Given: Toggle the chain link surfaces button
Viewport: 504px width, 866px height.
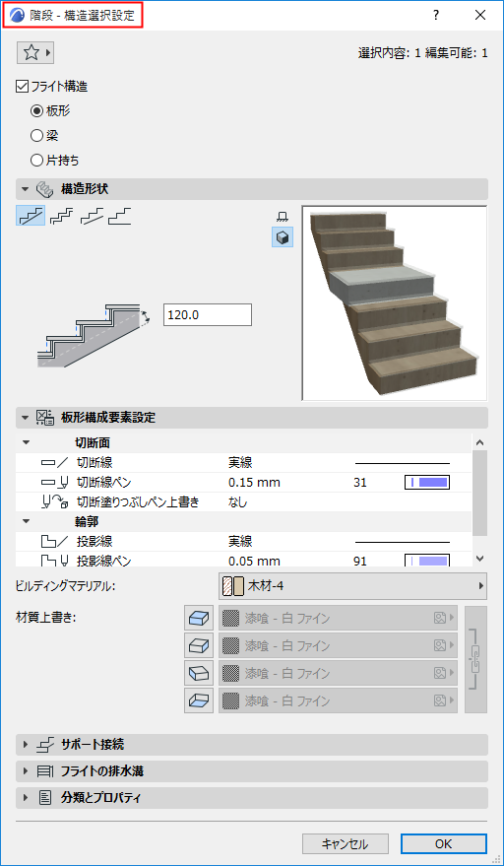Looking at the screenshot, I should coord(475,659).
